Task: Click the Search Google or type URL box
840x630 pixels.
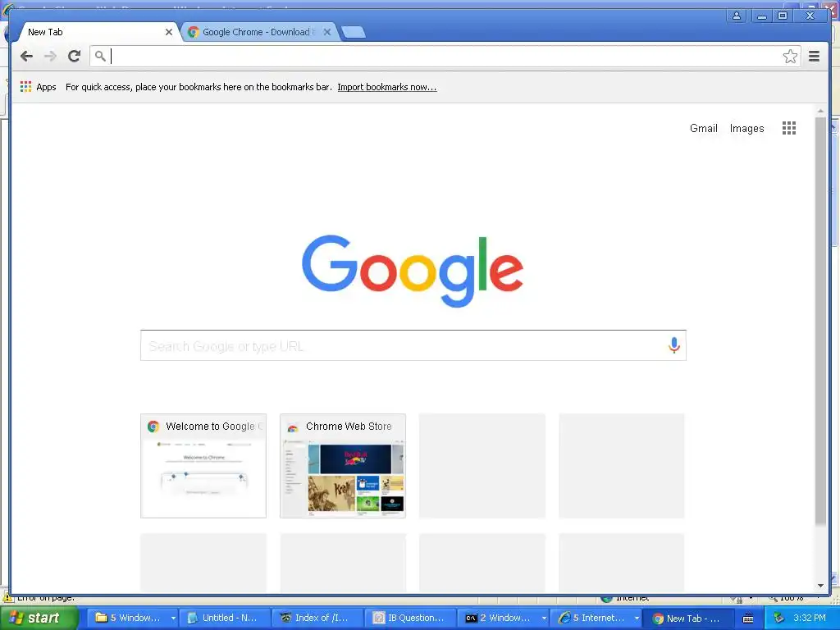Action: tap(413, 345)
